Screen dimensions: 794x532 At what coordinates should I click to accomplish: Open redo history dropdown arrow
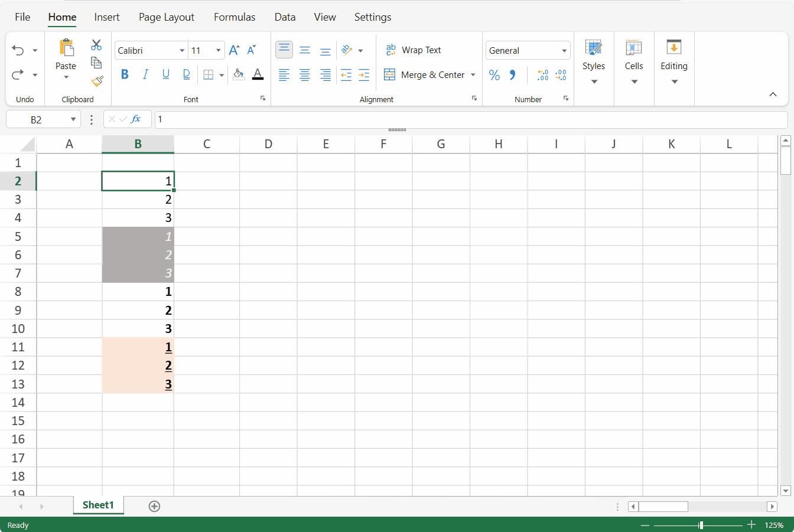pyautogui.click(x=35, y=75)
